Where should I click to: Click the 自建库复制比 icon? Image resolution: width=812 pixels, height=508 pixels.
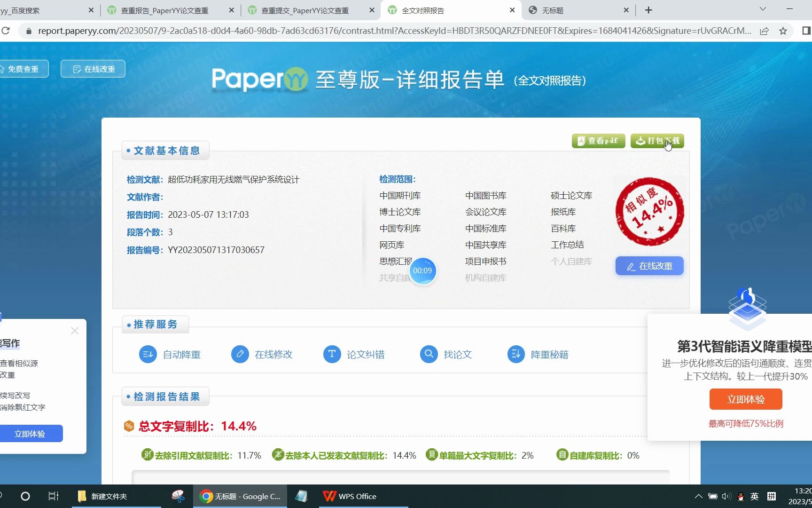click(562, 454)
